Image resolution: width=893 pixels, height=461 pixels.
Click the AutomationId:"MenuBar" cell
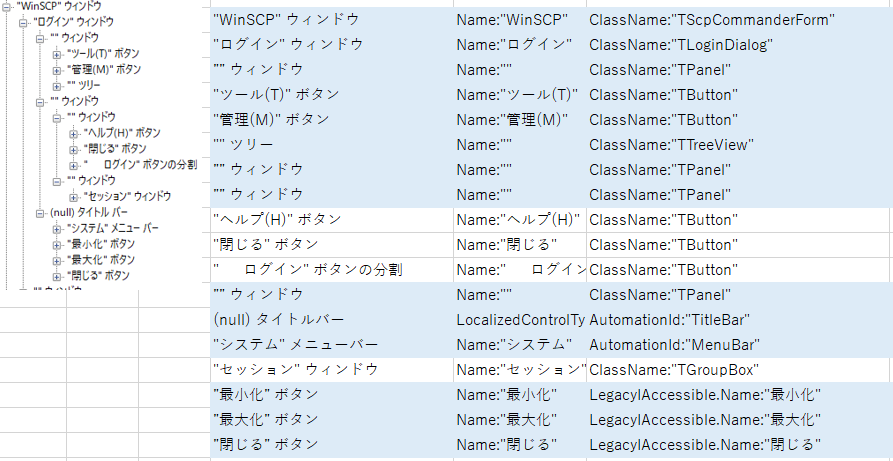740,345
